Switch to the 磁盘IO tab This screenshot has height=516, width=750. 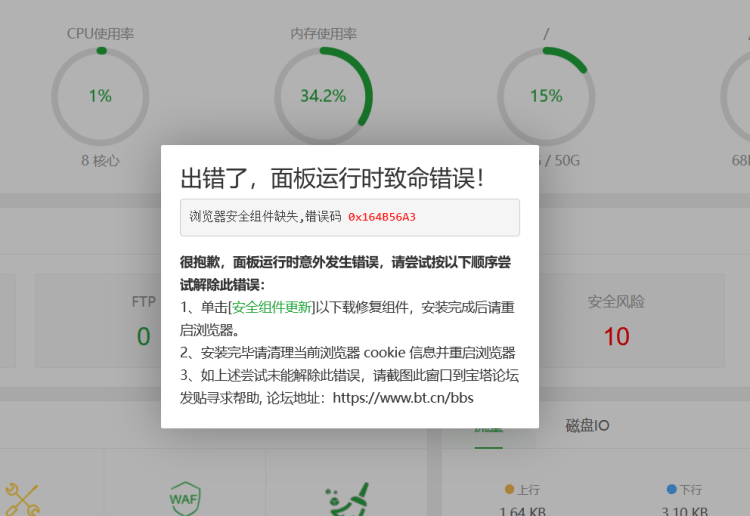(587, 425)
